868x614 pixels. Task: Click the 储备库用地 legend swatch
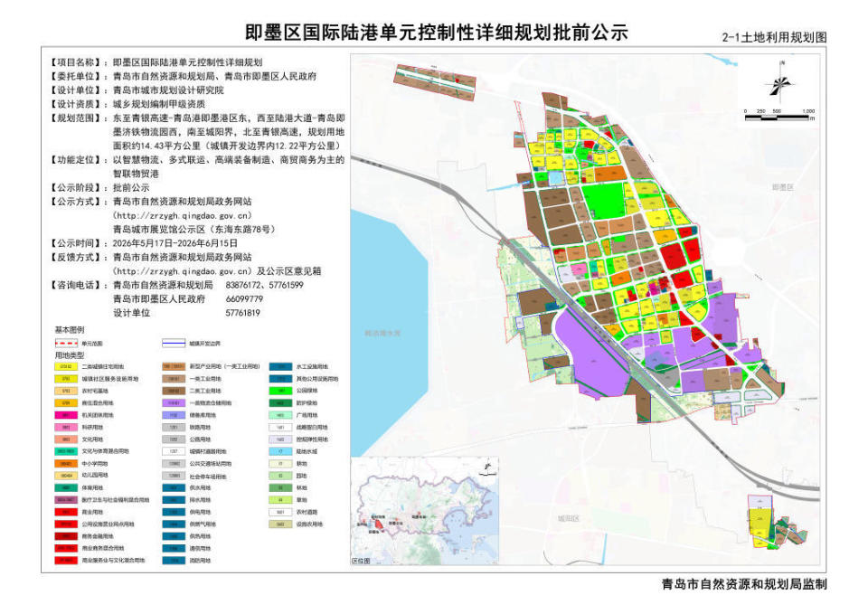click(174, 415)
